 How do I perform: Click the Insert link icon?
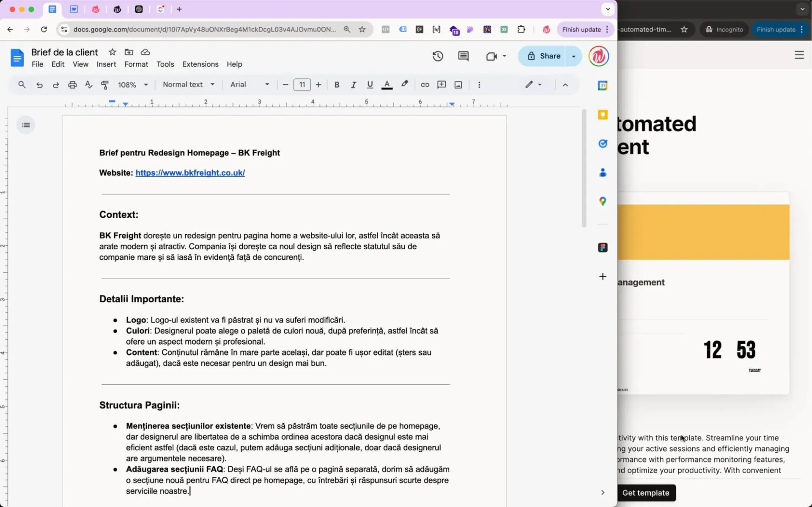point(425,85)
